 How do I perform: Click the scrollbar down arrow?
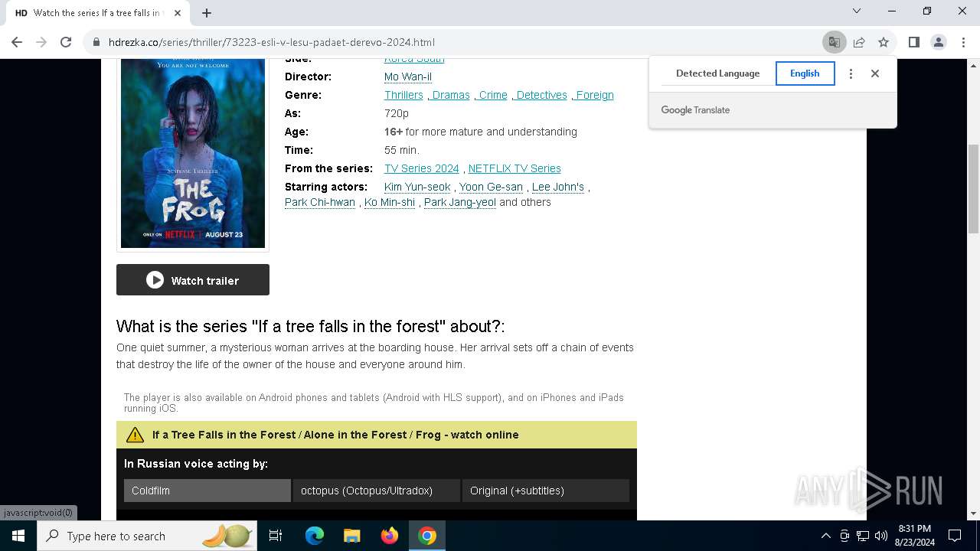(x=973, y=514)
